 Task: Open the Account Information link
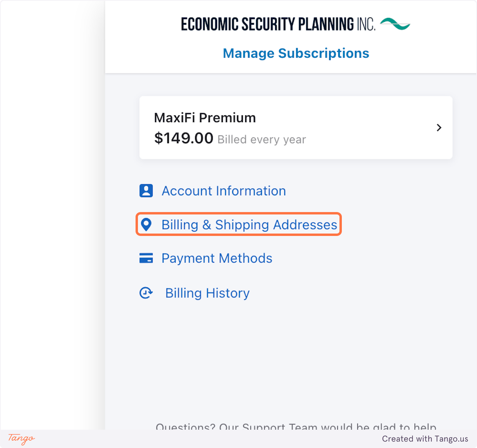coord(223,191)
